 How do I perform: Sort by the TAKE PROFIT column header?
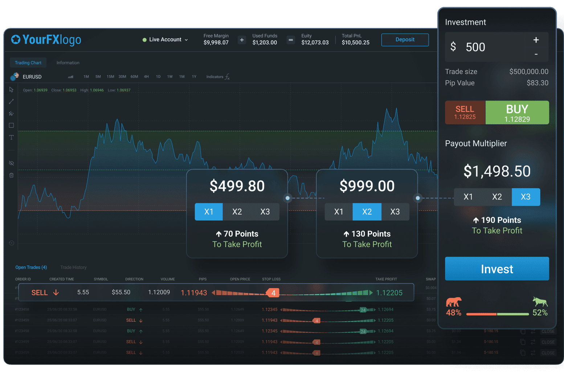coord(386,279)
